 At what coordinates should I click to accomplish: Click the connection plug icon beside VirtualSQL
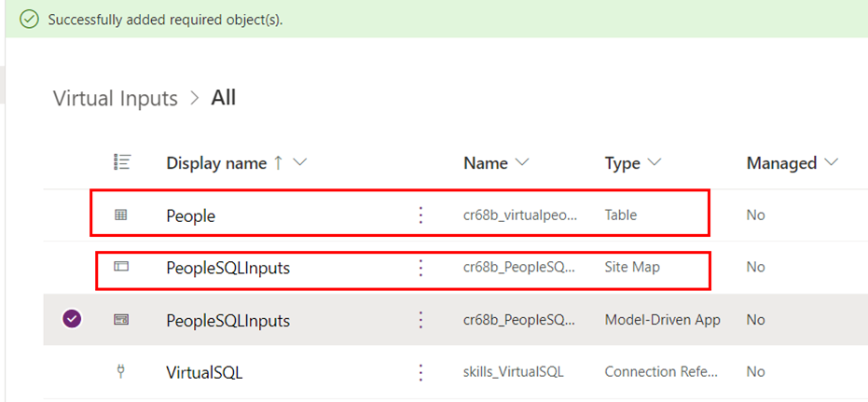[120, 372]
